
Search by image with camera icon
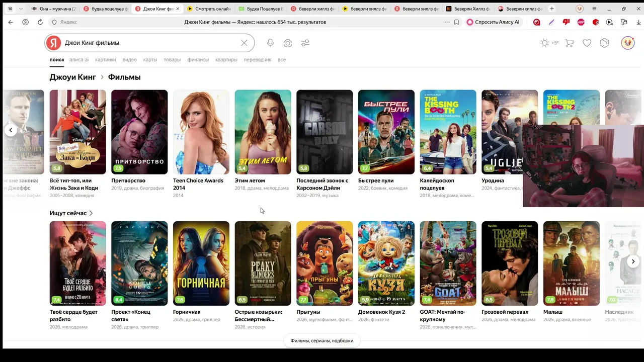[x=288, y=43]
